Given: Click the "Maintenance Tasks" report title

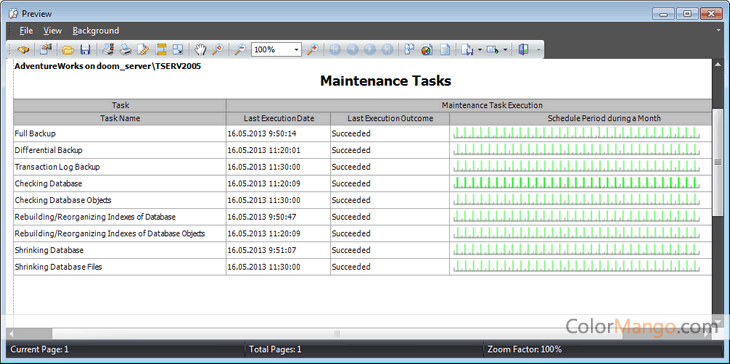Looking at the screenshot, I should pos(385,81).
